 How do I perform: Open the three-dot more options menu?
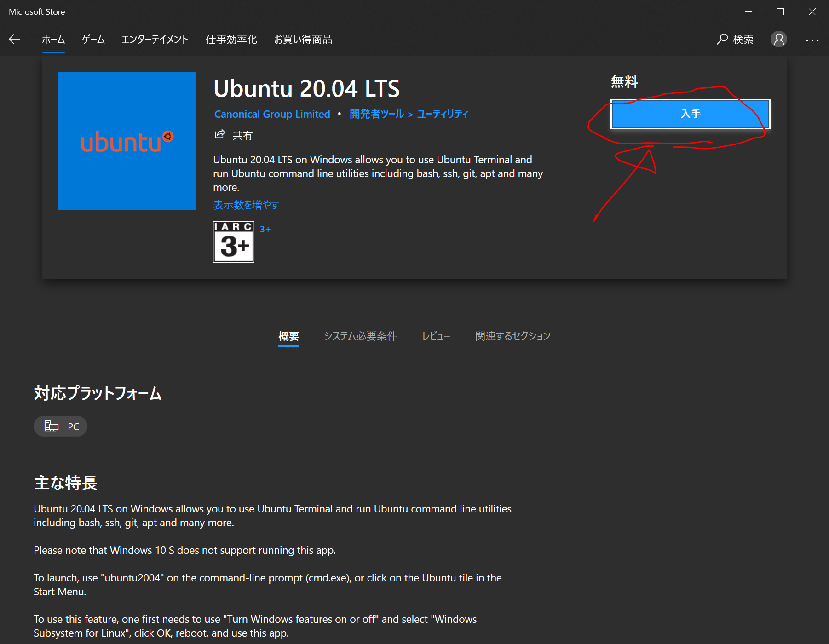point(812,40)
